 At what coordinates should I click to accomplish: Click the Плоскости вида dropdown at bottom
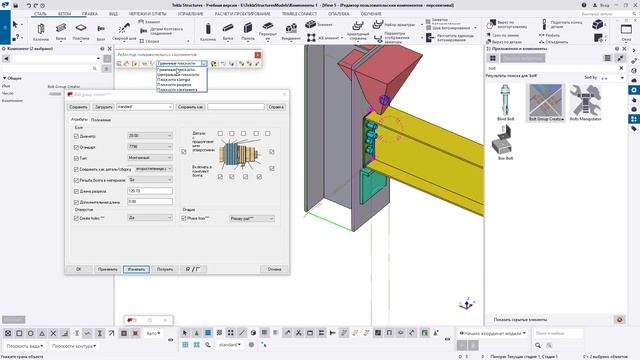25,346
